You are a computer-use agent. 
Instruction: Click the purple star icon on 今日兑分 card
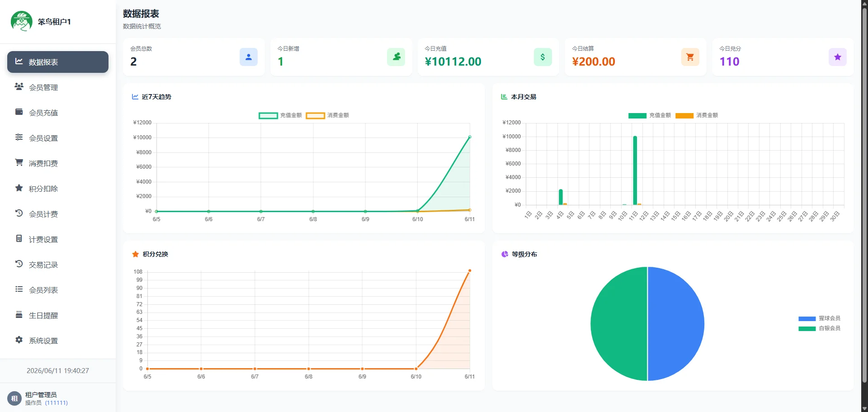click(x=838, y=57)
